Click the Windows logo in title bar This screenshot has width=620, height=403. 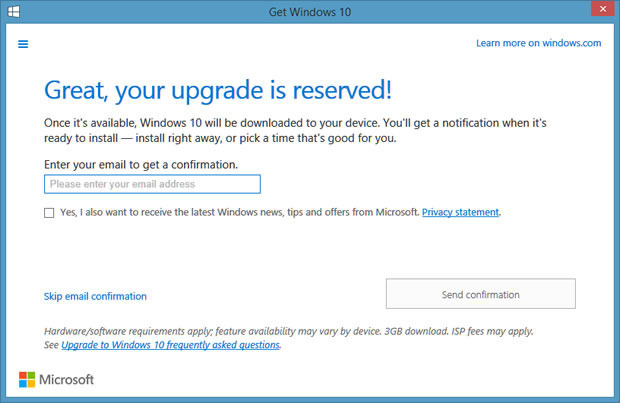click(x=13, y=11)
